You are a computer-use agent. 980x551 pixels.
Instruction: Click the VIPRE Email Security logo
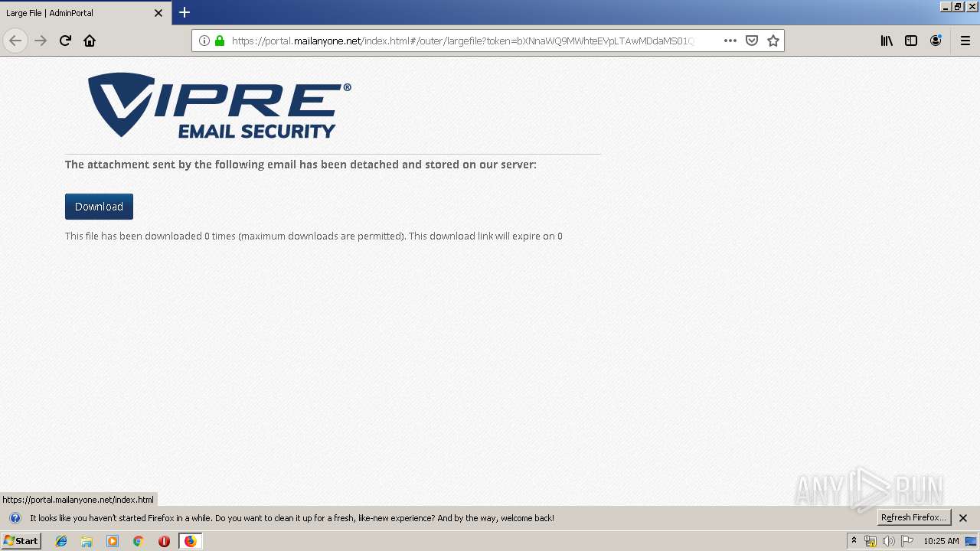[219, 106]
